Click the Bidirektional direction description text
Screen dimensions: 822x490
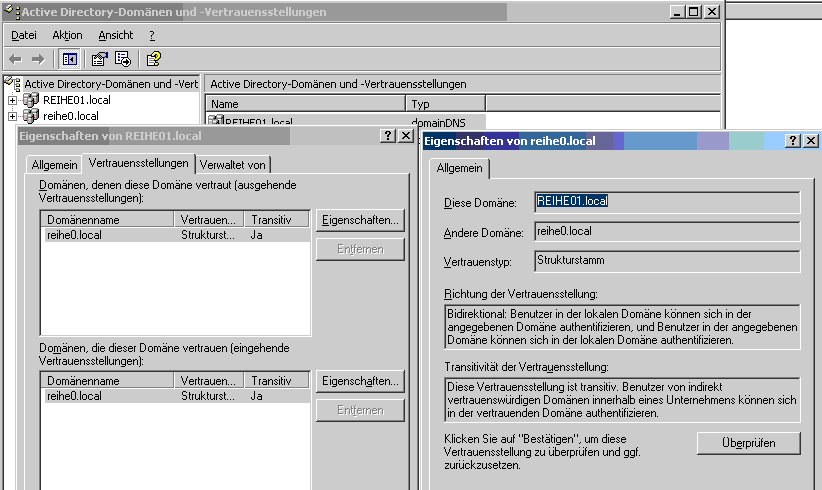(x=622, y=327)
